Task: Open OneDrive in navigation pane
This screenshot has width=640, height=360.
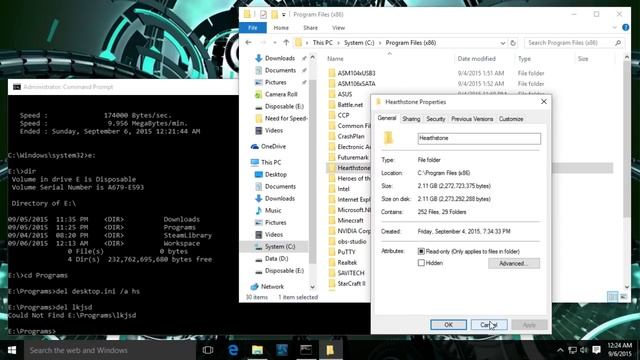Action: [273, 146]
